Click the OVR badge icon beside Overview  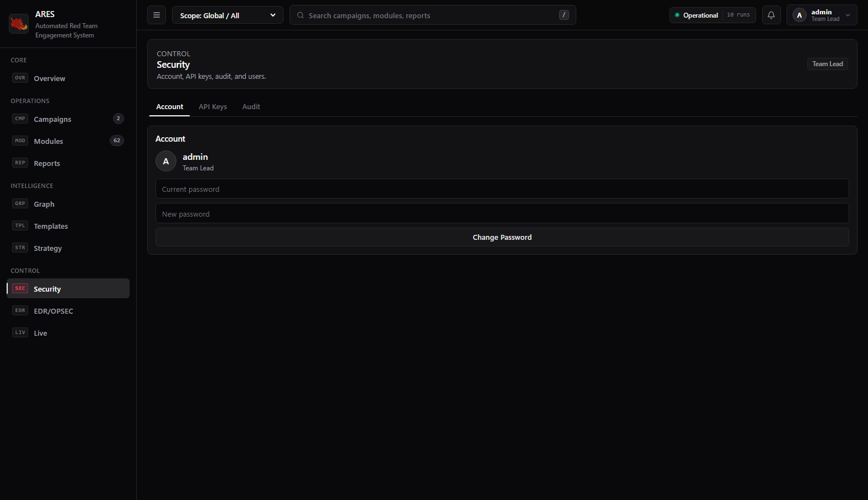click(x=20, y=78)
